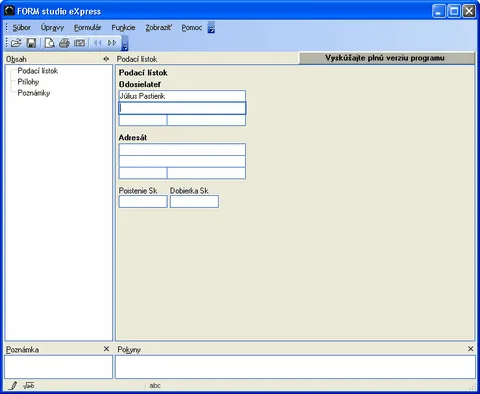Image resolution: width=480 pixels, height=394 pixels.
Task: Click the first Adresát line field
Action: (182, 149)
